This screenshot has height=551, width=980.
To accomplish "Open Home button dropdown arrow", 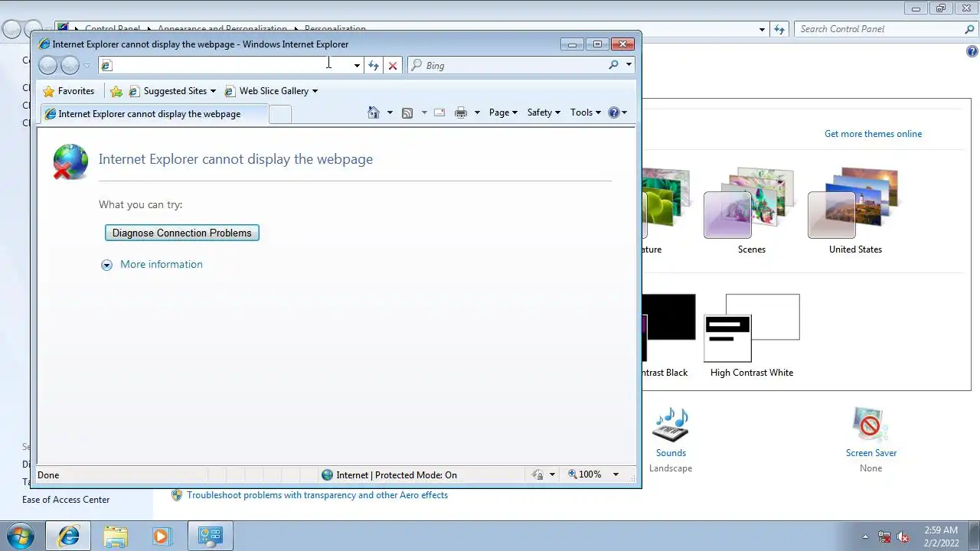I will tap(390, 112).
